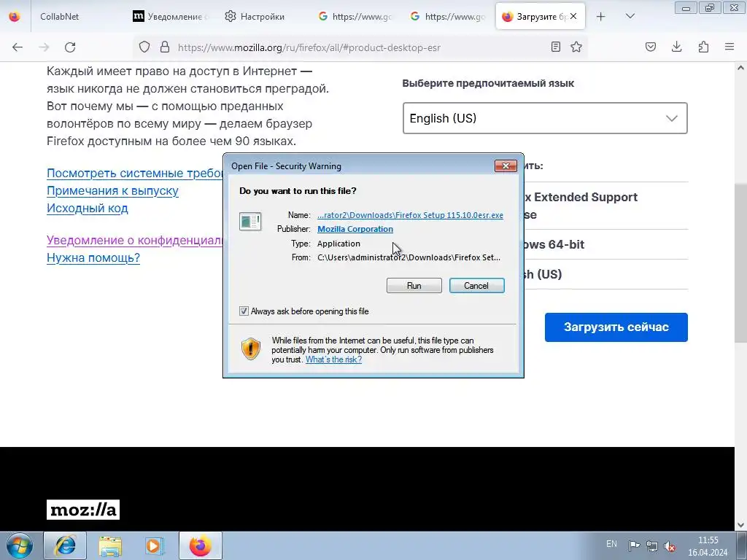747x560 pixels.
Task: Click the 'Windows 64-bit' summary row
Action: tap(605, 244)
